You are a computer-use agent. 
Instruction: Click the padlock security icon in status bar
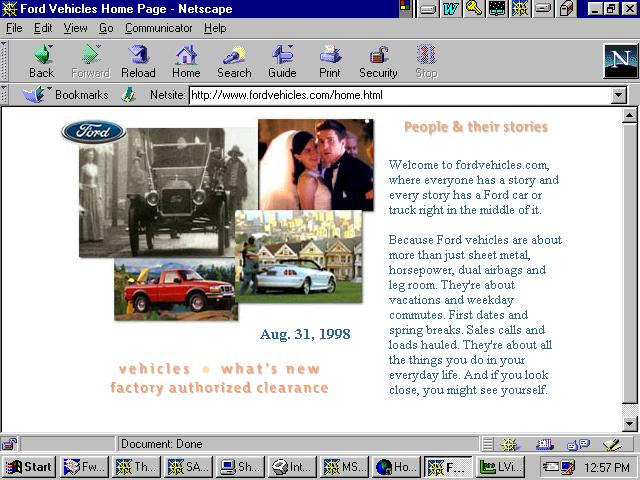(x=9, y=444)
